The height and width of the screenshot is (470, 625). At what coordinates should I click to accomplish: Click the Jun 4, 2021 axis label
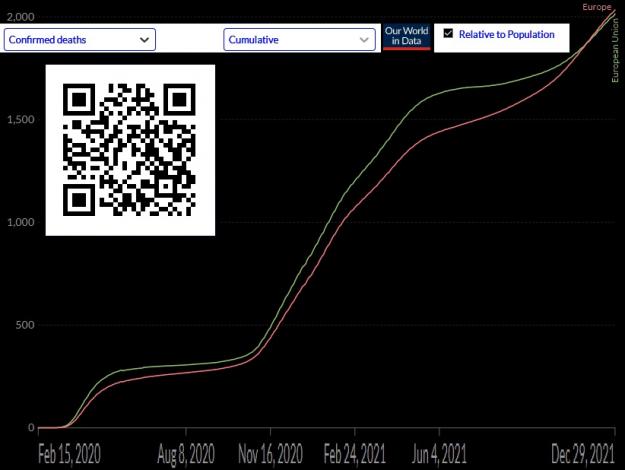(439, 454)
